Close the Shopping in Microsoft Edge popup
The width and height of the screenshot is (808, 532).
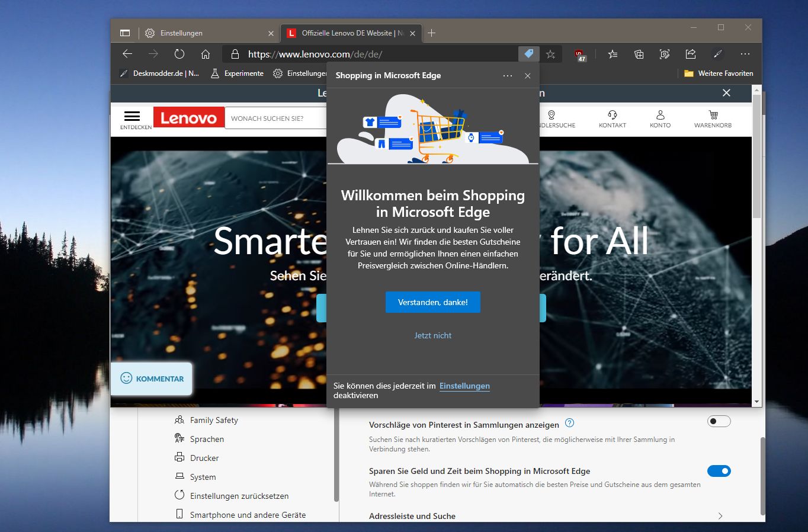coord(527,76)
